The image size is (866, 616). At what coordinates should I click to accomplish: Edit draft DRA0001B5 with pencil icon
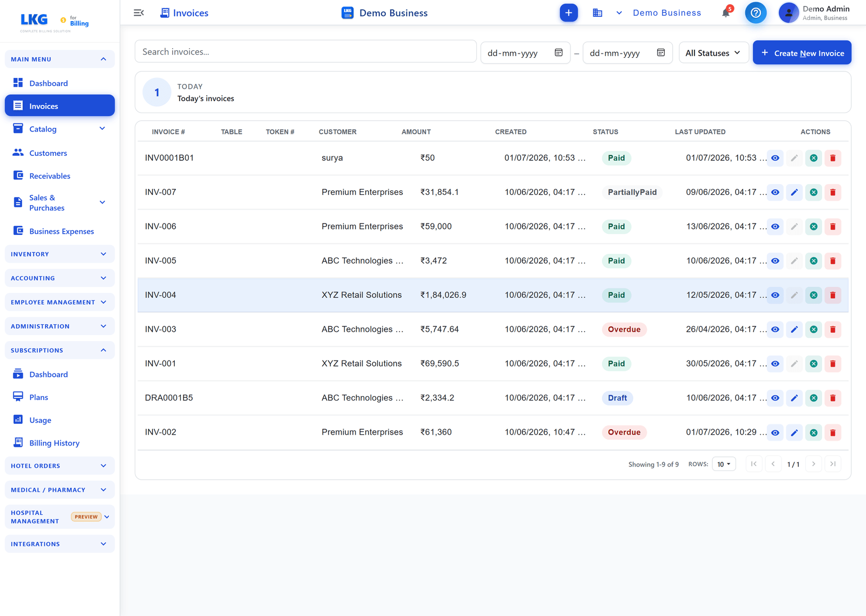pyautogui.click(x=794, y=398)
